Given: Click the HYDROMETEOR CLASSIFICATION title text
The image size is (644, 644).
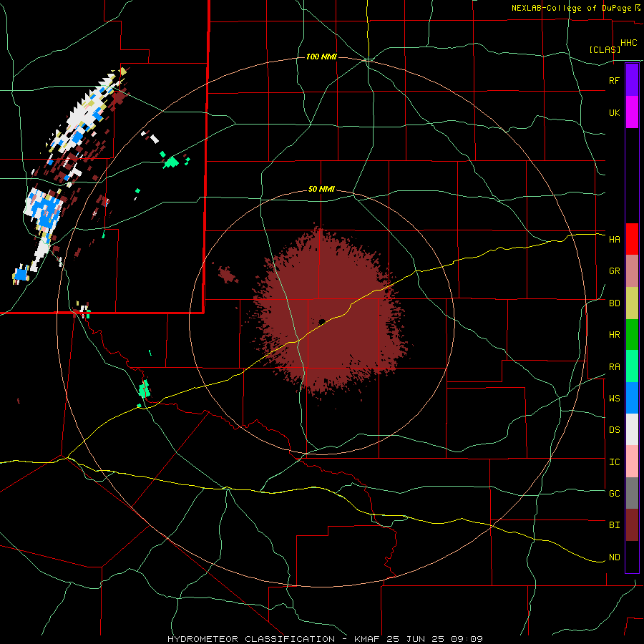Looking at the screenshot, I should pyautogui.click(x=251, y=639).
